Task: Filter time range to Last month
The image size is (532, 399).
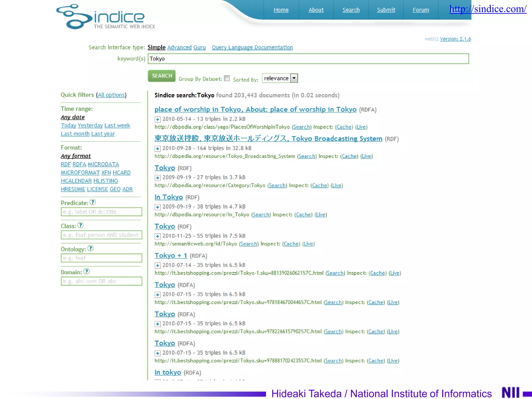Action: pos(75,134)
